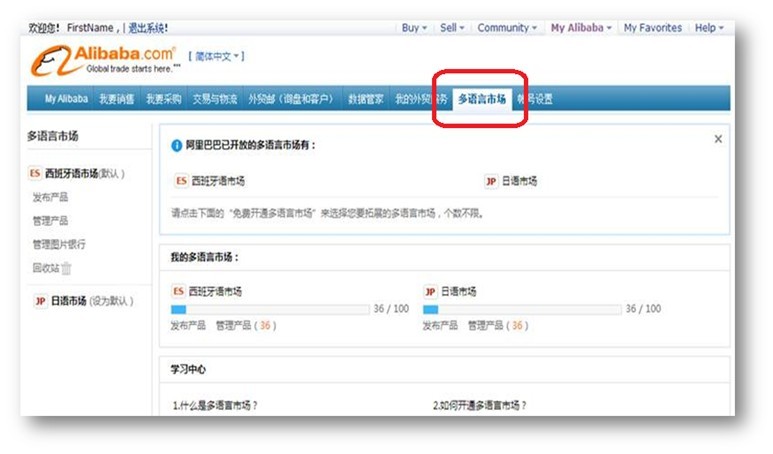Screen dimensions: 773x454
Task: Expand the Community dropdown
Action: coord(507,28)
